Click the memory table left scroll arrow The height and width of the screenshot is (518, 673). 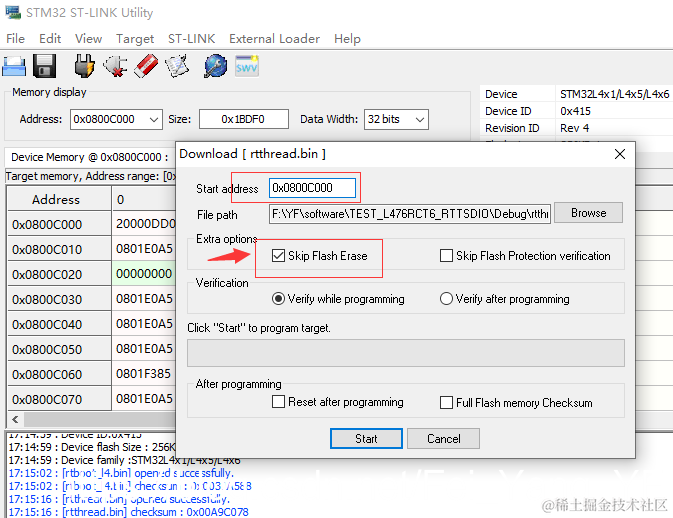(15, 419)
